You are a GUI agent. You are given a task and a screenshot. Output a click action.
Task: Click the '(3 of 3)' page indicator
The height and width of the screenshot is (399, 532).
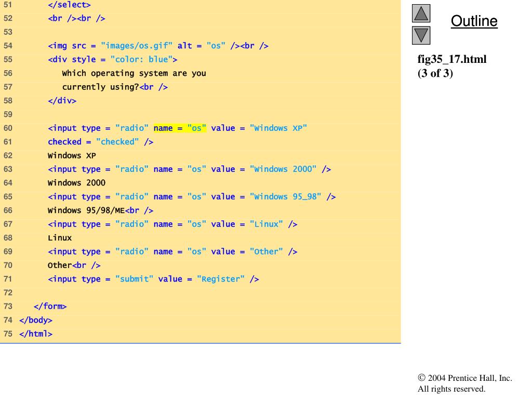coord(435,73)
